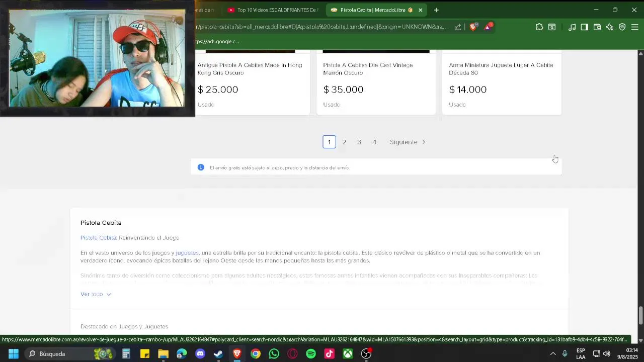Open OBS Studio from the taskbar
The width and height of the screenshot is (644, 362).
(366, 354)
